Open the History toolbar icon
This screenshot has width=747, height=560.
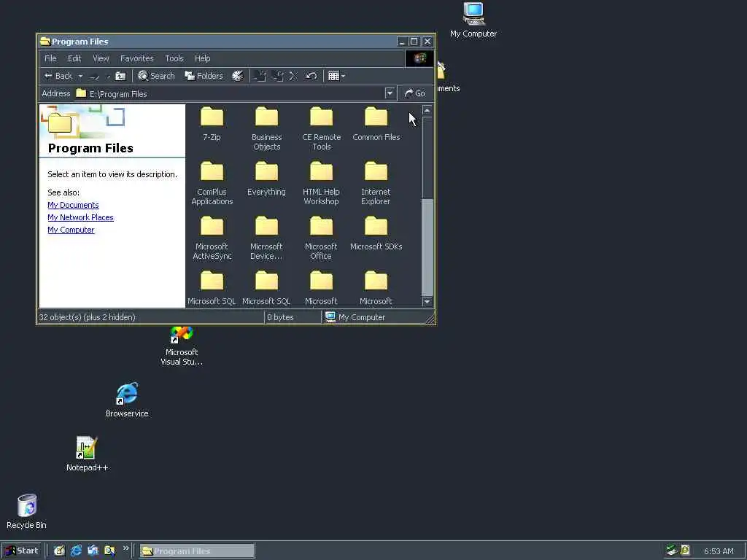tap(237, 76)
